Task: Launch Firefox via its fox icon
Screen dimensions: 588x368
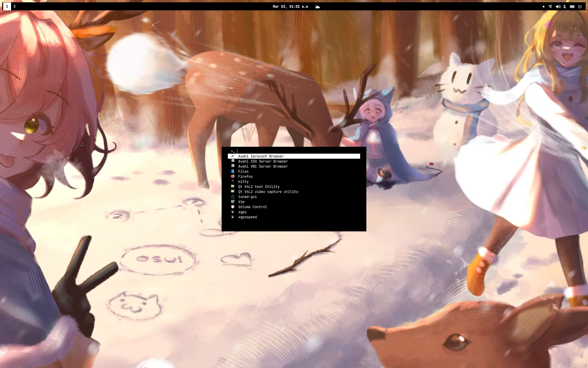Action: (x=232, y=176)
